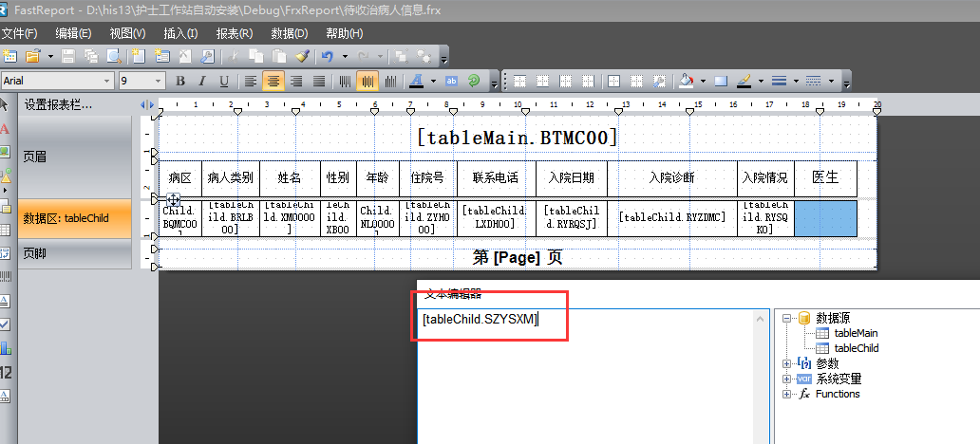Viewport: 980px width, 444px height.
Task: Open the 视图(V) menu
Action: point(127,34)
